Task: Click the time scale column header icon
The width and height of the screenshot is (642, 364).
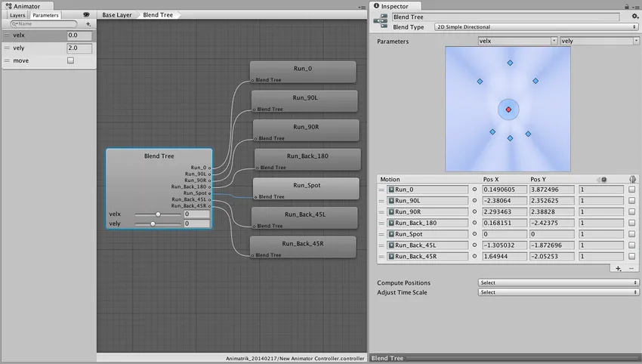Action: (603, 179)
